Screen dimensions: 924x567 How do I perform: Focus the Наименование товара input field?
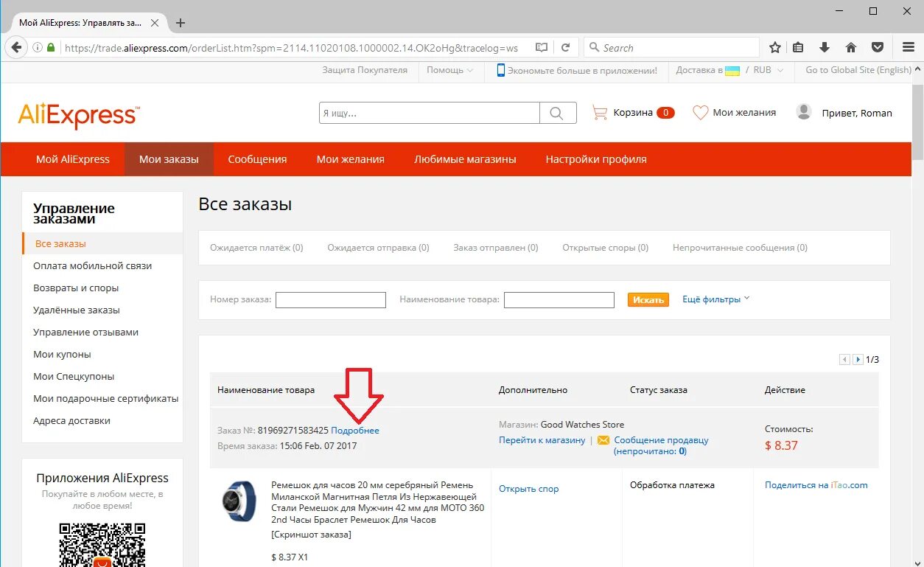click(x=559, y=300)
